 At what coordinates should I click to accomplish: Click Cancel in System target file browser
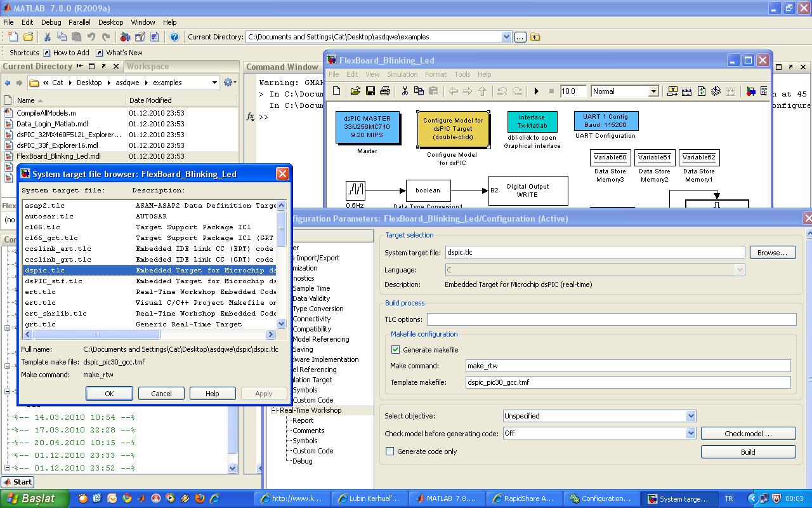coord(161,394)
